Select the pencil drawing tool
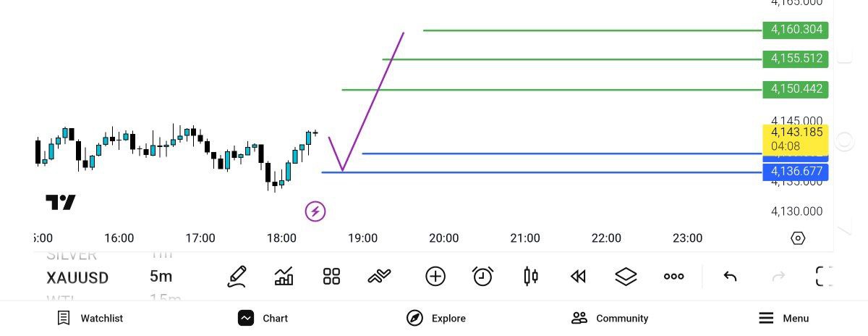This screenshot has height=336, width=868. click(237, 276)
